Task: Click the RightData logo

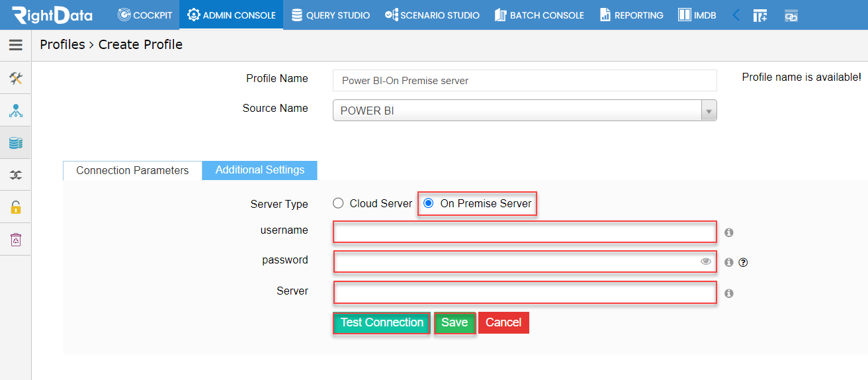Action: (x=52, y=15)
